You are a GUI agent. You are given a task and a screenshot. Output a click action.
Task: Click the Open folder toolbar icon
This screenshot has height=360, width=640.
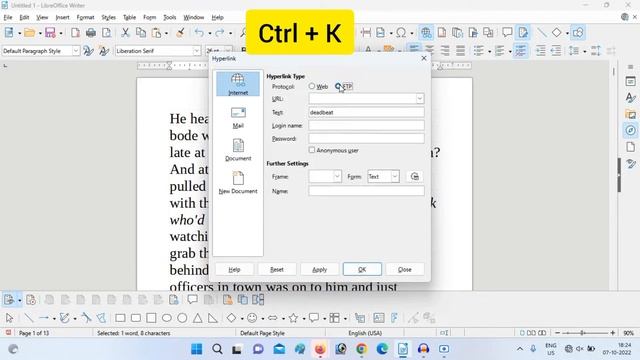[x=29, y=33]
